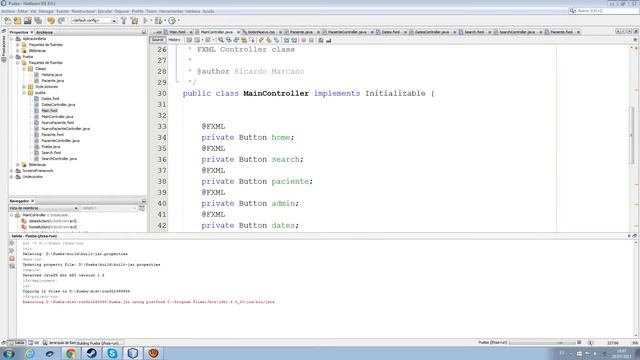Close the Navegador panel tab
The image size is (640, 360).
(33, 201)
